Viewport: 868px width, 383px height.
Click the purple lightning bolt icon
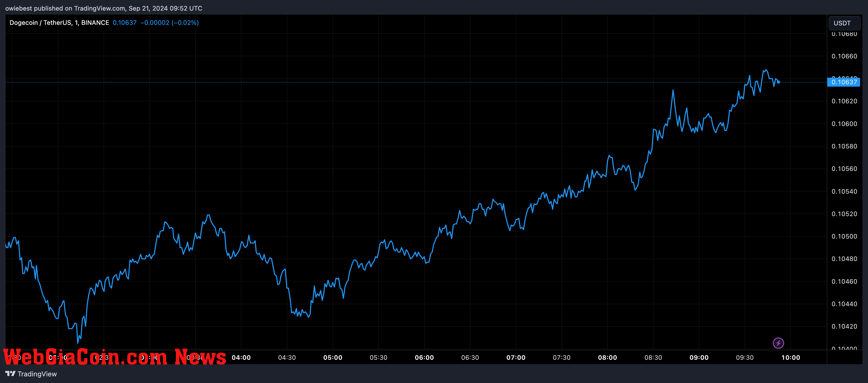click(x=778, y=343)
